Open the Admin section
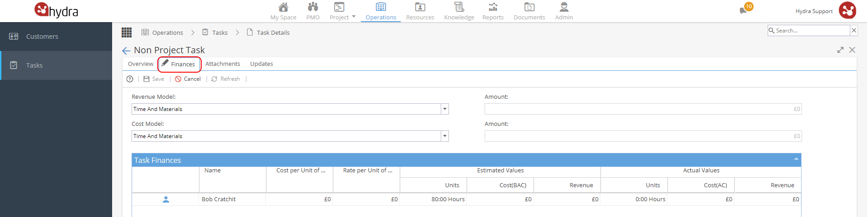 point(564,11)
